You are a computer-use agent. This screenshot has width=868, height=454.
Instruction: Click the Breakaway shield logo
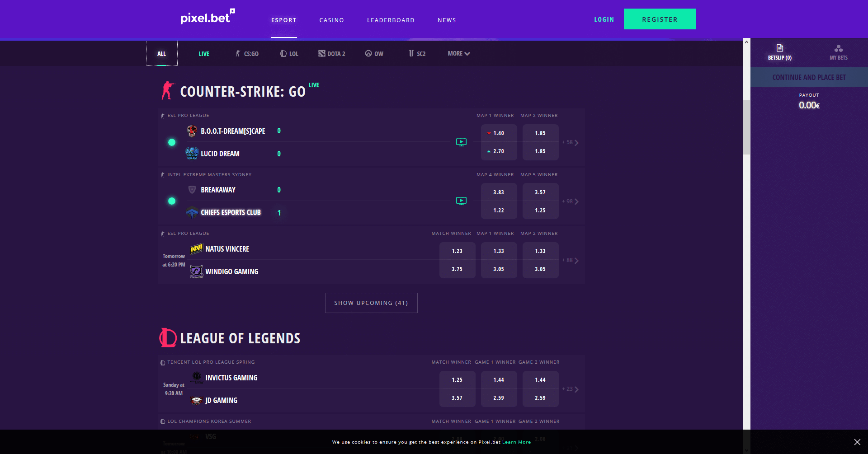pyautogui.click(x=192, y=190)
